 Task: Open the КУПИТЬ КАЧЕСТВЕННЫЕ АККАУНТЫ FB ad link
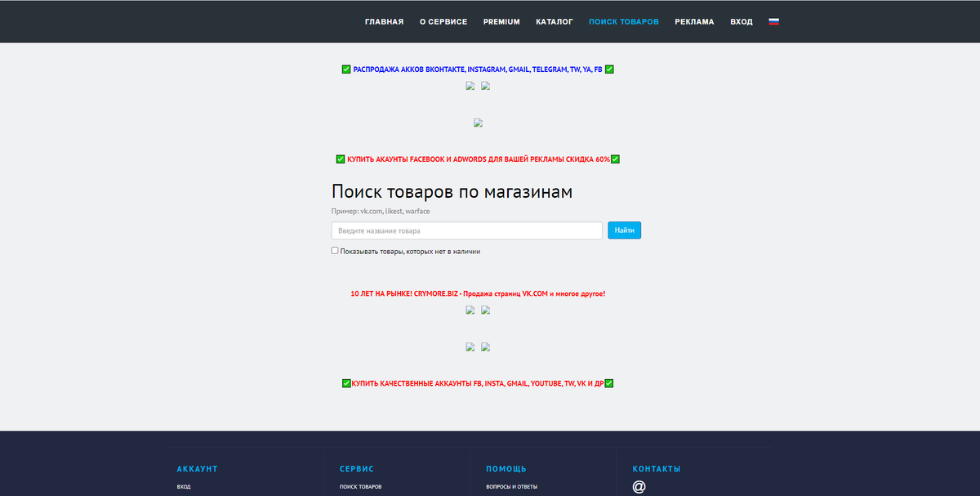[478, 383]
